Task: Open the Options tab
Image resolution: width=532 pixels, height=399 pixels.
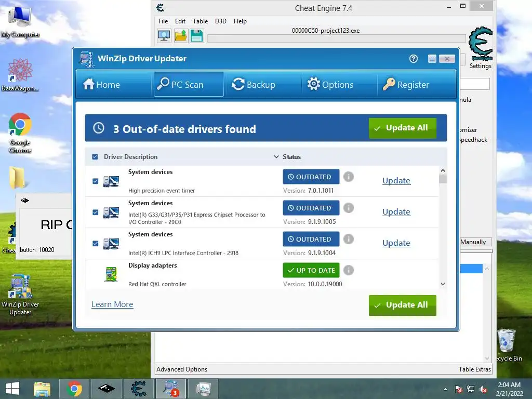Action: pyautogui.click(x=330, y=84)
